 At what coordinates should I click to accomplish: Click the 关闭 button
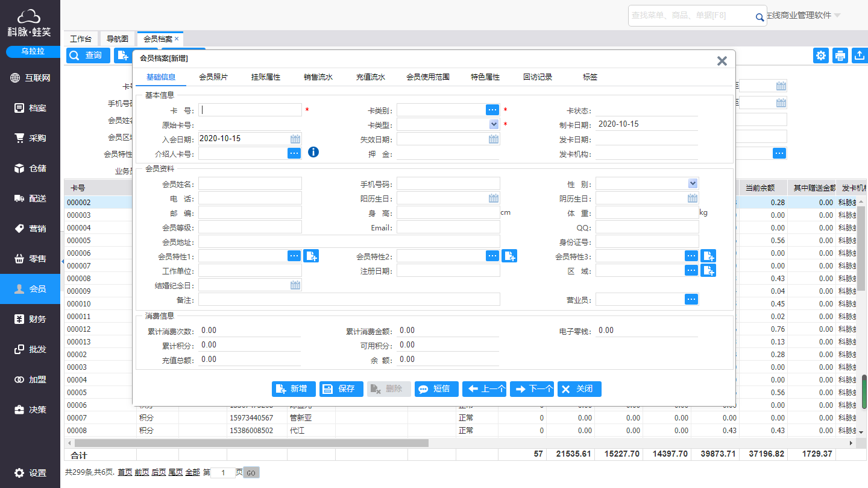(579, 389)
